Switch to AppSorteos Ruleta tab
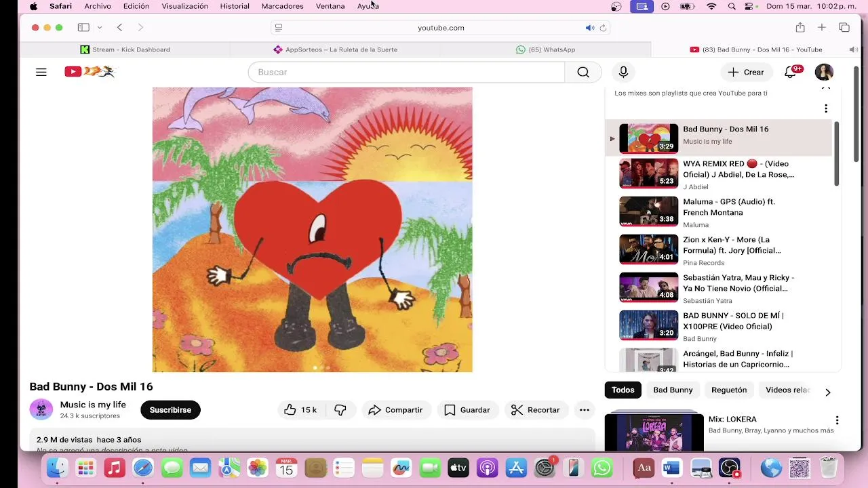The width and height of the screenshot is (868, 488). click(335, 49)
